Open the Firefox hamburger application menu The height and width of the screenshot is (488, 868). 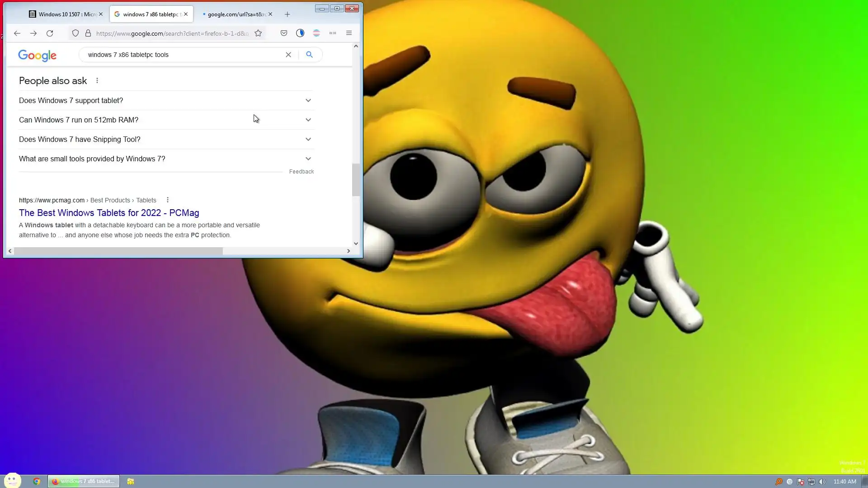pyautogui.click(x=349, y=33)
